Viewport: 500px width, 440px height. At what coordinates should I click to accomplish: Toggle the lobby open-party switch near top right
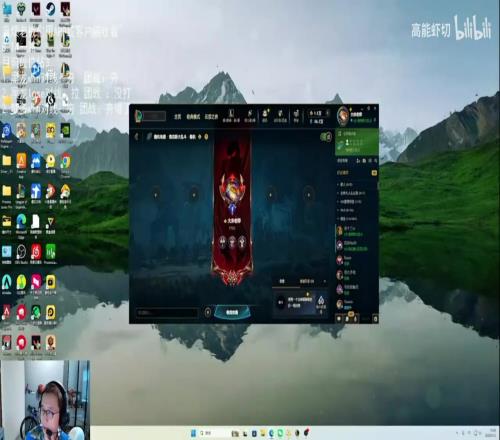click(x=326, y=137)
